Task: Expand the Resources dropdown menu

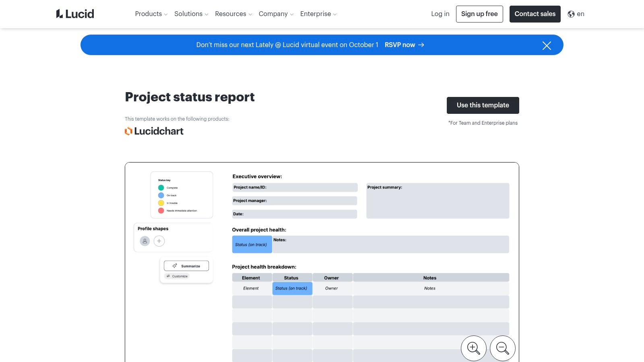Action: point(233,14)
